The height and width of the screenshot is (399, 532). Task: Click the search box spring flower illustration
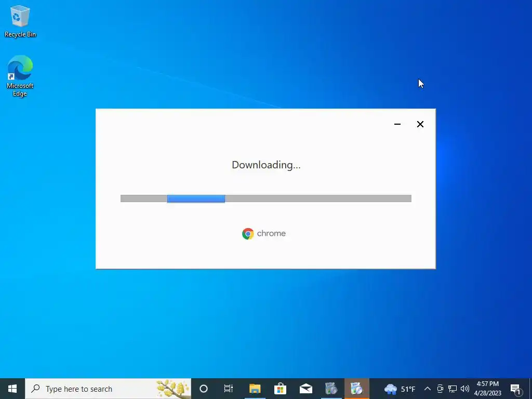[x=173, y=389]
